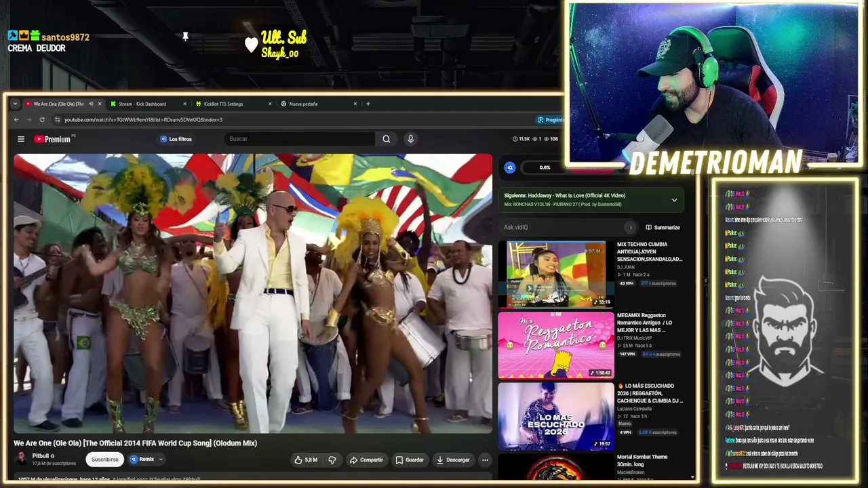Image resolution: width=868 pixels, height=488 pixels.
Task: Click the browser forward arrow
Action: click(29, 120)
